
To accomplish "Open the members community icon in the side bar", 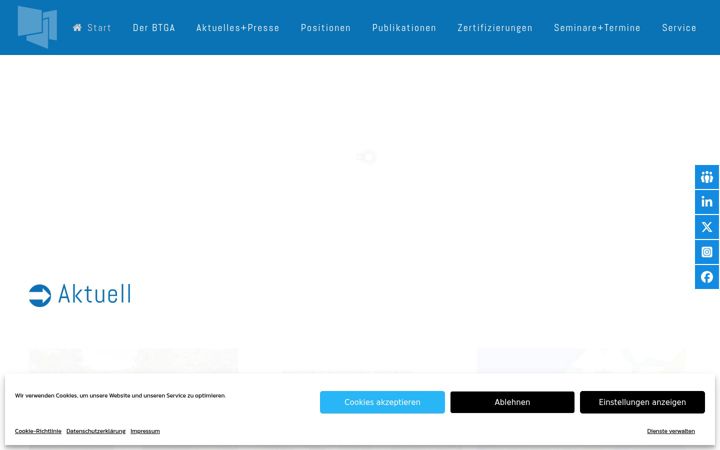I will tap(707, 177).
